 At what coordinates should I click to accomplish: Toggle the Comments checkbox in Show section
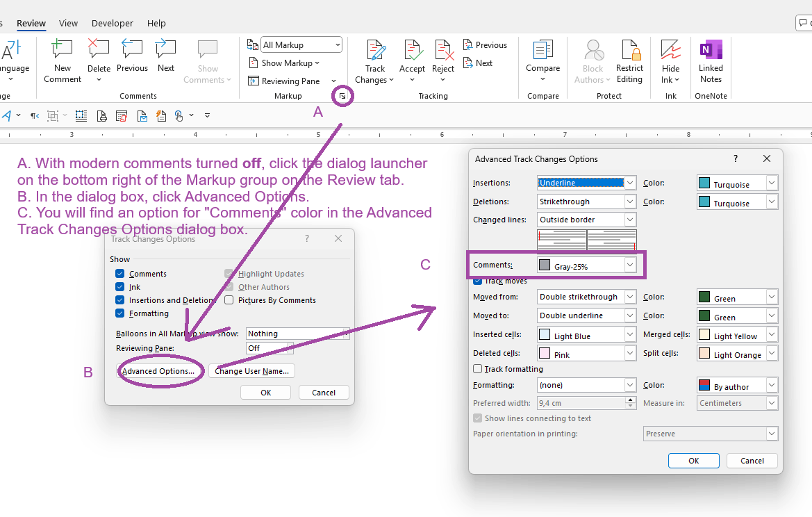click(x=120, y=274)
